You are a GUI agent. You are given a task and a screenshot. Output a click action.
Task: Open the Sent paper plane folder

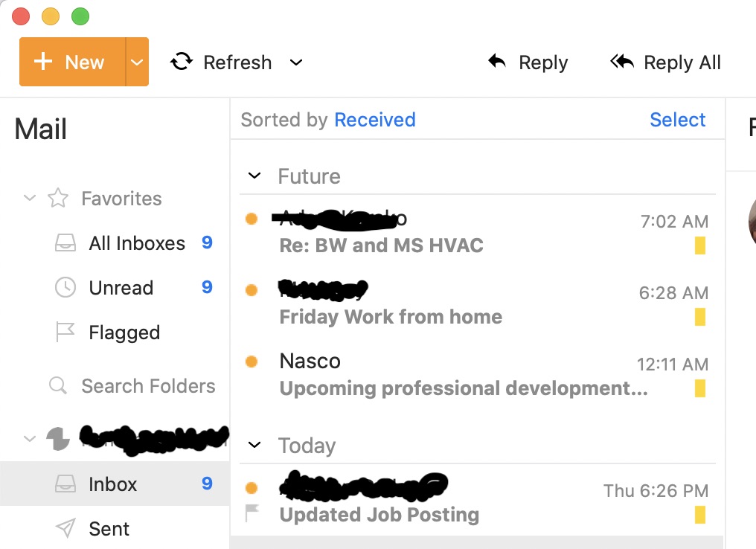click(x=65, y=528)
